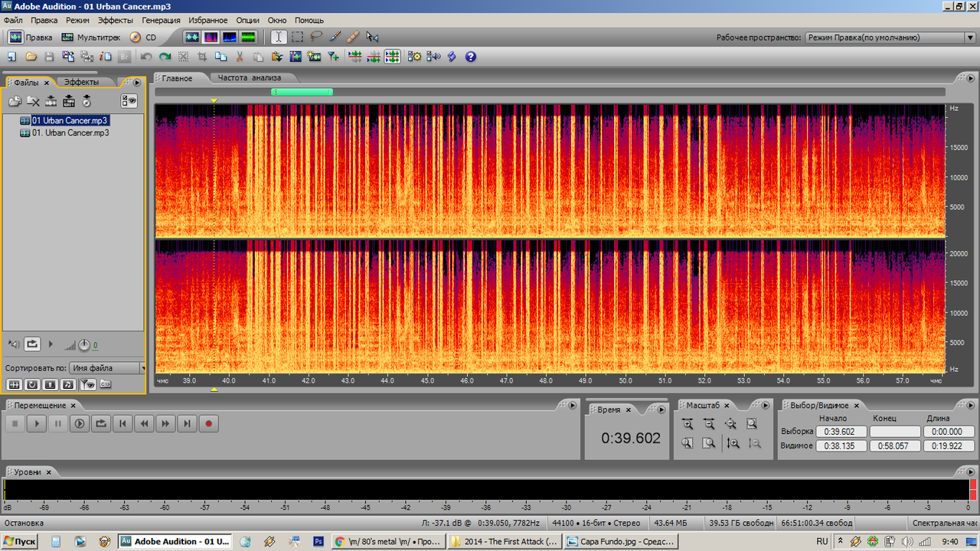Image resolution: width=980 pixels, height=551 pixels.
Task: Open the Перемещение panel options menu
Action: [x=571, y=405]
